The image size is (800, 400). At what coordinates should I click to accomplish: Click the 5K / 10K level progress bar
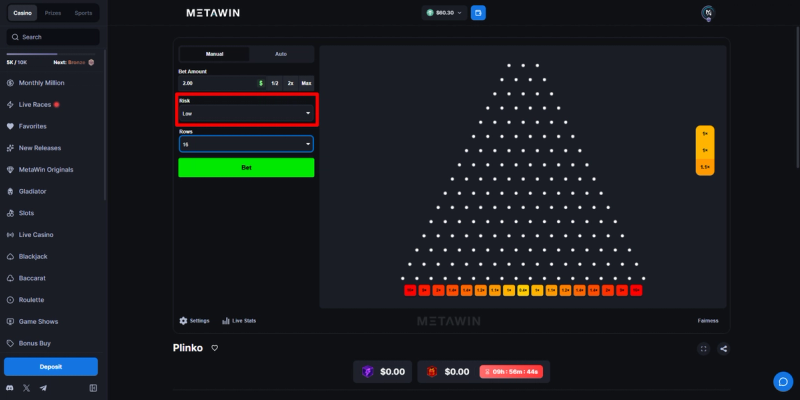coord(51,54)
